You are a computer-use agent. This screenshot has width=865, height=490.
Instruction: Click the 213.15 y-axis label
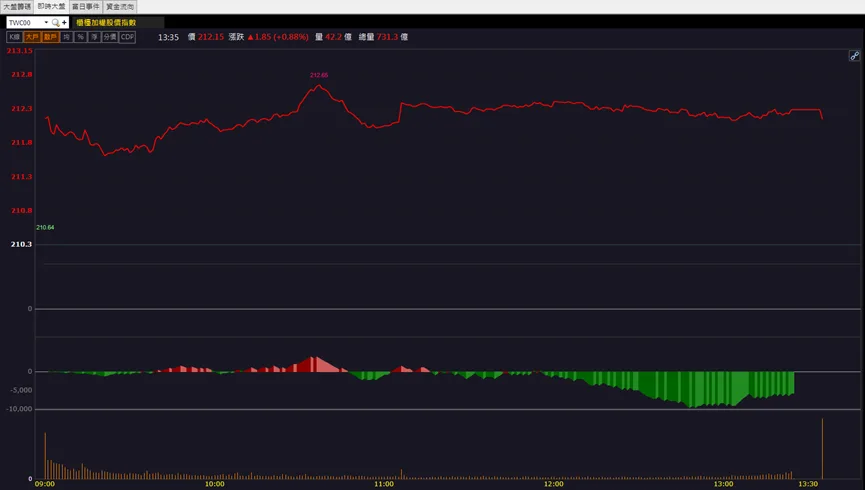20,51
